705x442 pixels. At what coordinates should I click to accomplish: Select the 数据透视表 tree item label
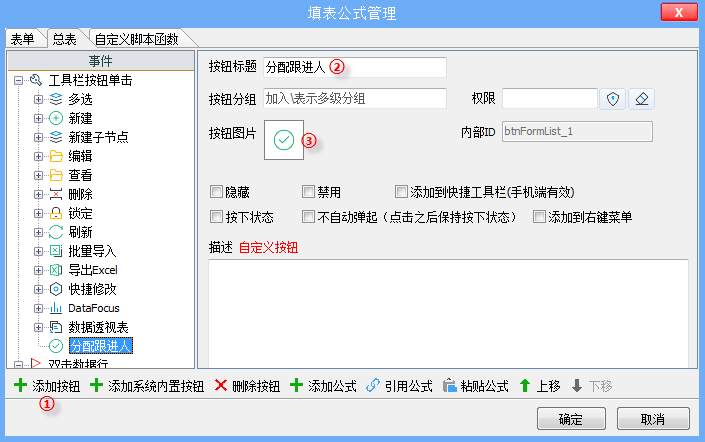tap(98, 327)
